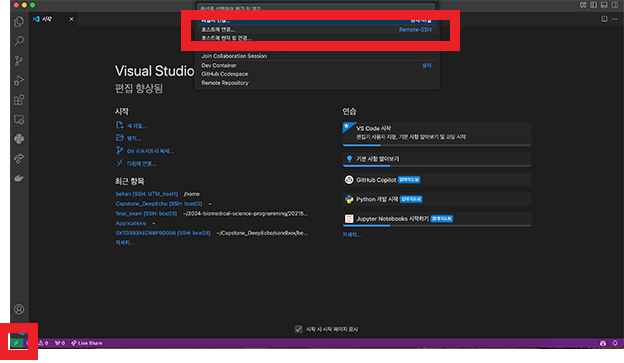Click the green remote window indicator in the status bar
This screenshot has width=624, height=363.
coord(16,343)
